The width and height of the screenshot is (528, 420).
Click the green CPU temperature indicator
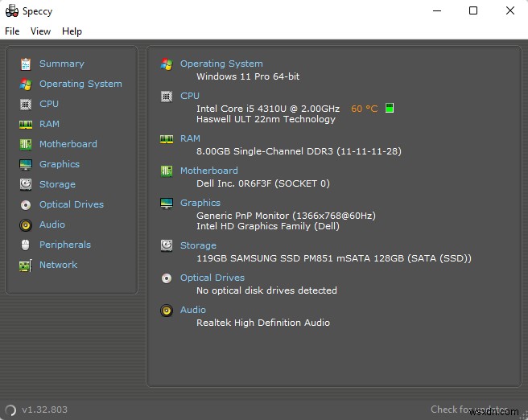[390, 108]
